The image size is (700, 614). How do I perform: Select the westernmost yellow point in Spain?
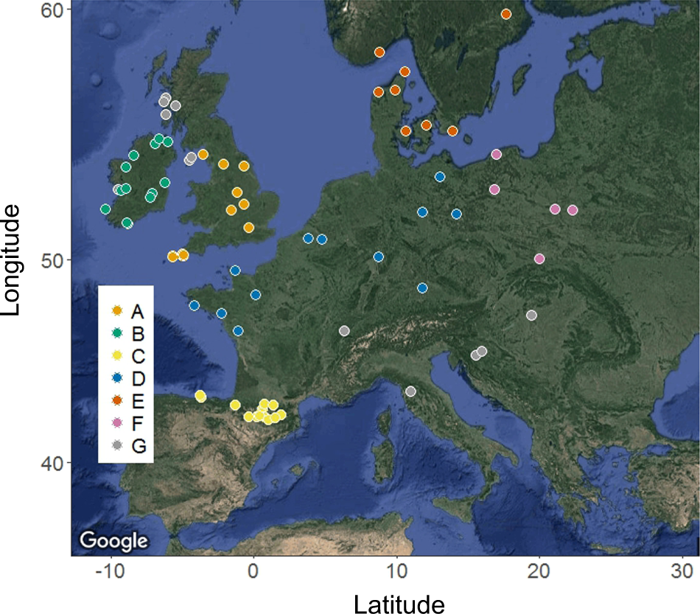[x=200, y=396]
